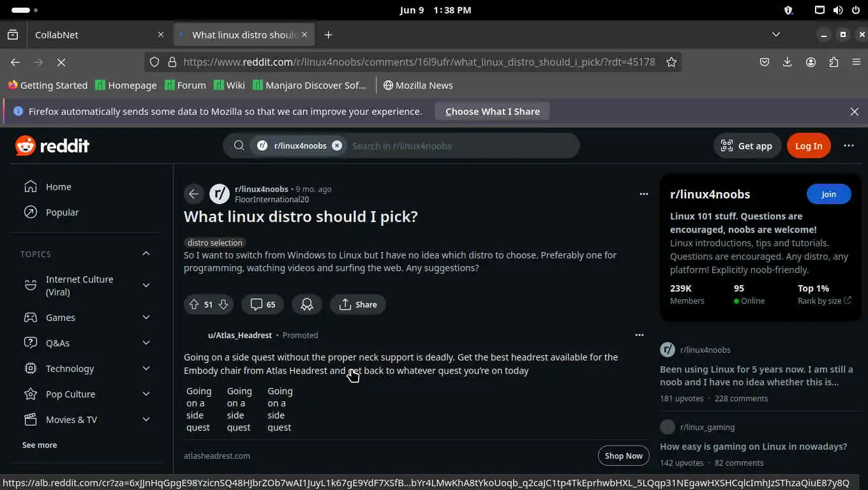This screenshot has height=490, width=868.
Task: Click system volume icon in top bar
Action: [838, 10]
